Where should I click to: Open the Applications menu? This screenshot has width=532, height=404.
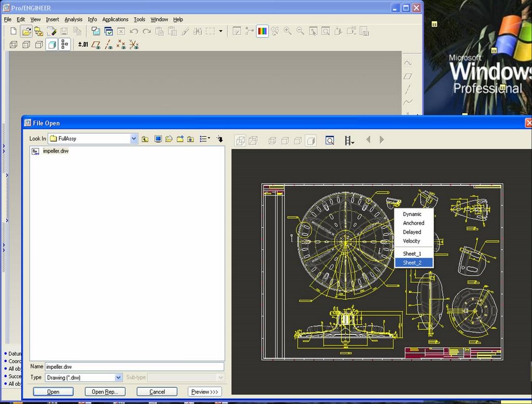coord(115,19)
